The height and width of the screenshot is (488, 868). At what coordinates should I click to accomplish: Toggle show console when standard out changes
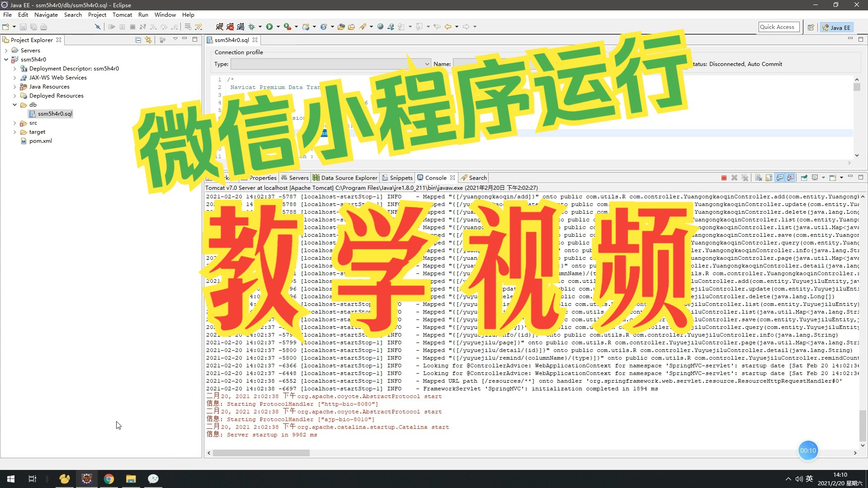pyautogui.click(x=780, y=178)
